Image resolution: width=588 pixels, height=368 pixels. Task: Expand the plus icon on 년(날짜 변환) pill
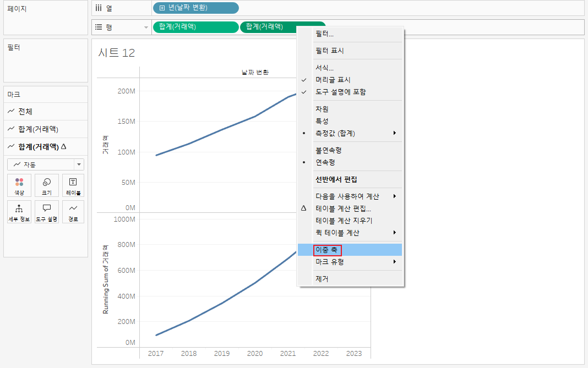pyautogui.click(x=162, y=8)
